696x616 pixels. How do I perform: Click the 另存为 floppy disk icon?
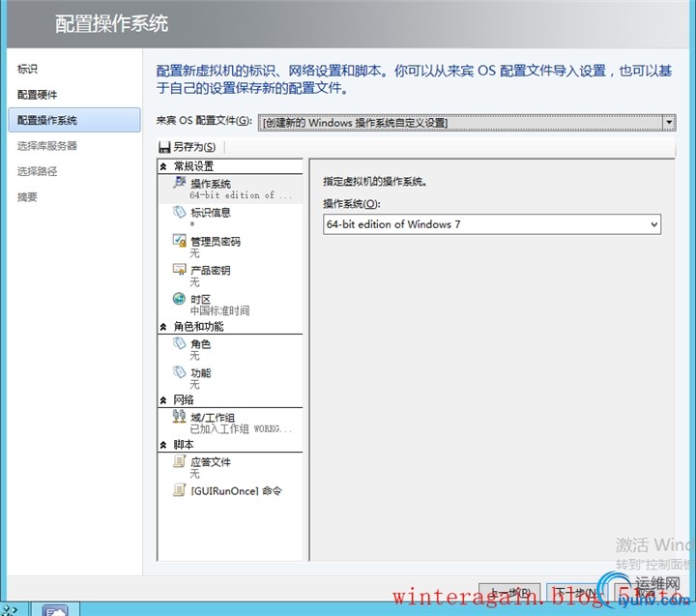(x=164, y=147)
